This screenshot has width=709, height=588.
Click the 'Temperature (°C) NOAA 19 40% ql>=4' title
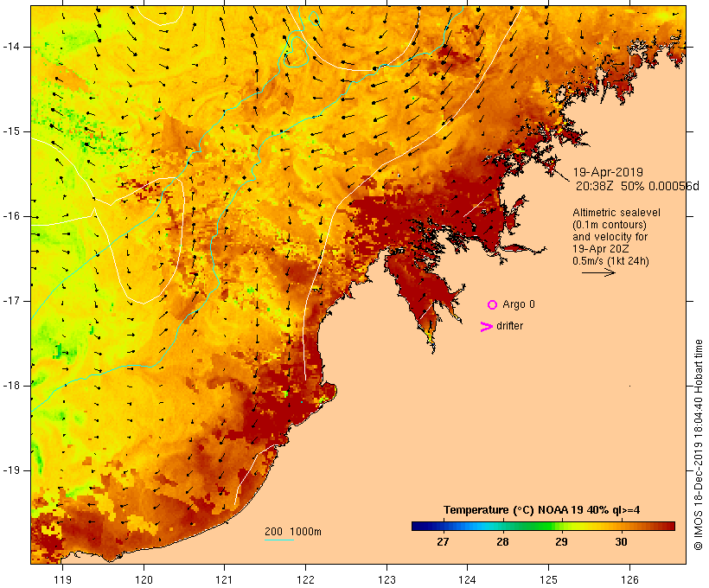pyautogui.click(x=542, y=510)
